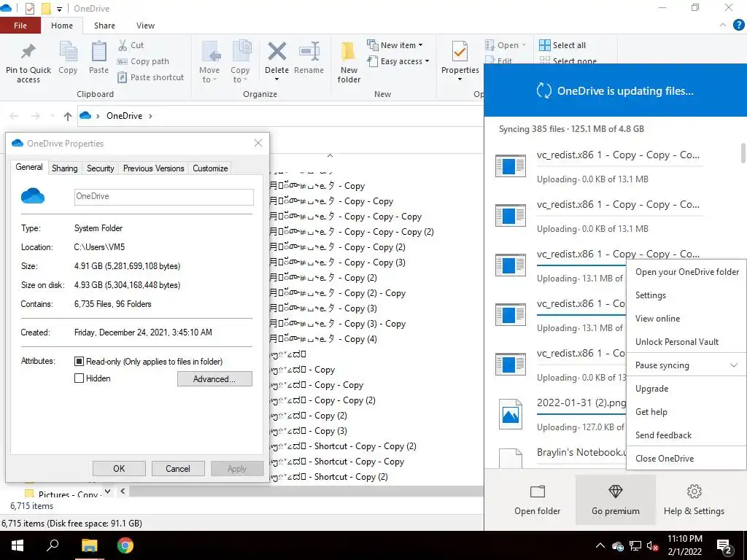Viewport: 747px width, 560px height.
Task: Switch to the View ribbon tab
Action: point(145,26)
